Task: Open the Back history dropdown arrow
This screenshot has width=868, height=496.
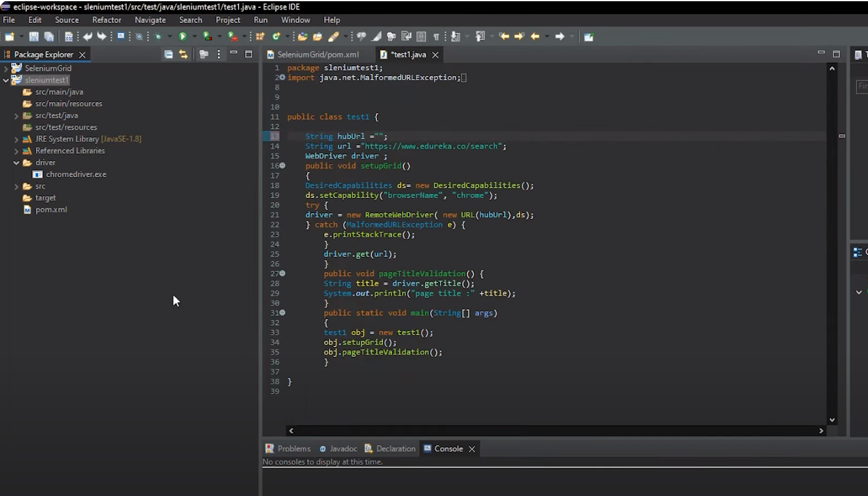Action: [x=547, y=36]
